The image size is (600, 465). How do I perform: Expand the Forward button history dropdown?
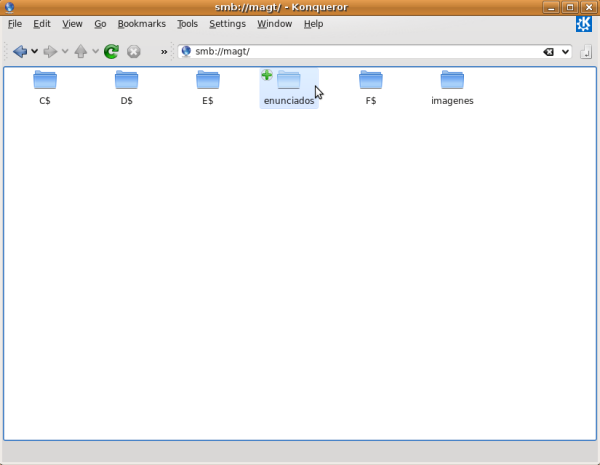(65, 51)
